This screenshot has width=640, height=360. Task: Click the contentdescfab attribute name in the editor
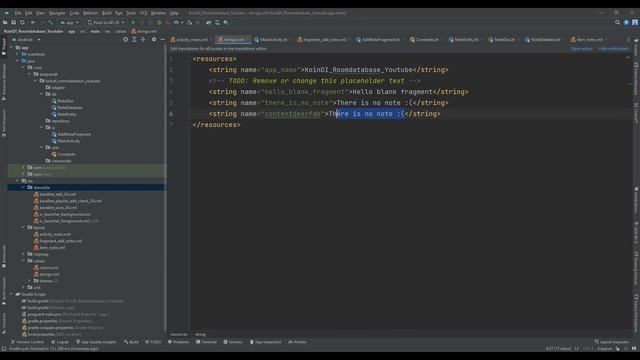click(x=292, y=114)
